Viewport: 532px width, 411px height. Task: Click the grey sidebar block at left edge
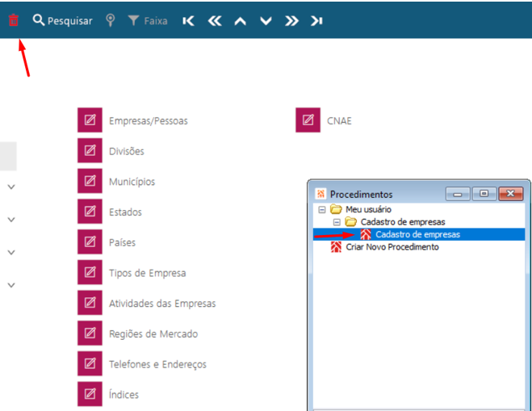8,156
